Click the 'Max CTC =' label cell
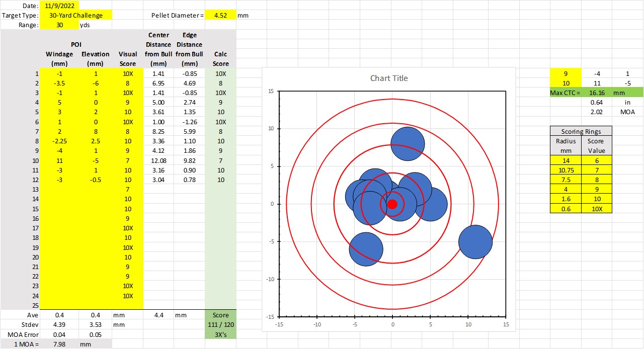The width and height of the screenshot is (644, 349). (566, 93)
